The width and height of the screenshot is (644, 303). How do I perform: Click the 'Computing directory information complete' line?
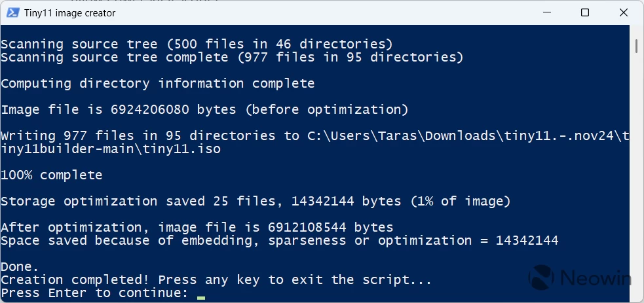pos(158,84)
